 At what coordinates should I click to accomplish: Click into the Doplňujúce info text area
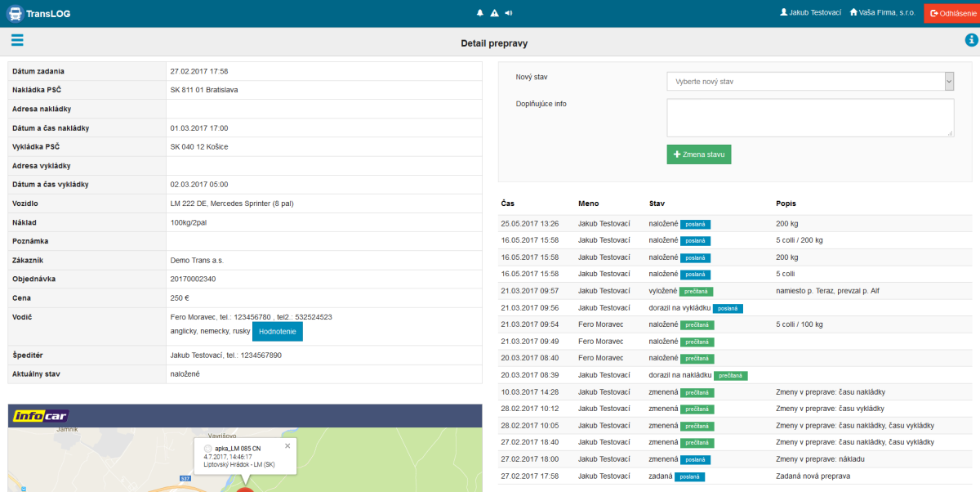click(x=810, y=118)
